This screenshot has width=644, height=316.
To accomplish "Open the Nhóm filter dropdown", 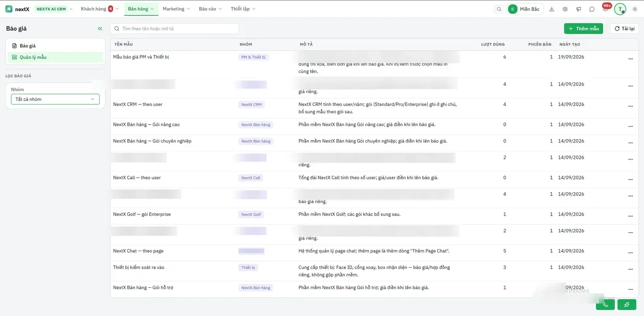I will (55, 99).
